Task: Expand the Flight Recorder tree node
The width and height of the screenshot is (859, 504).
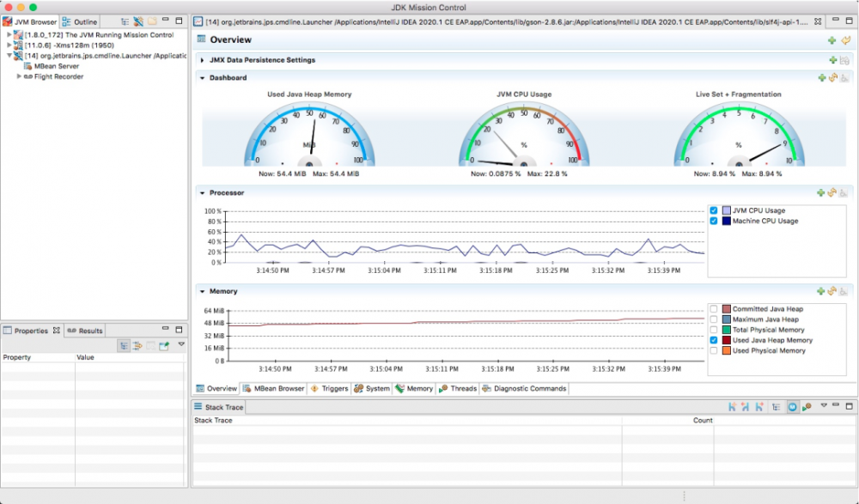Action: tap(19, 76)
